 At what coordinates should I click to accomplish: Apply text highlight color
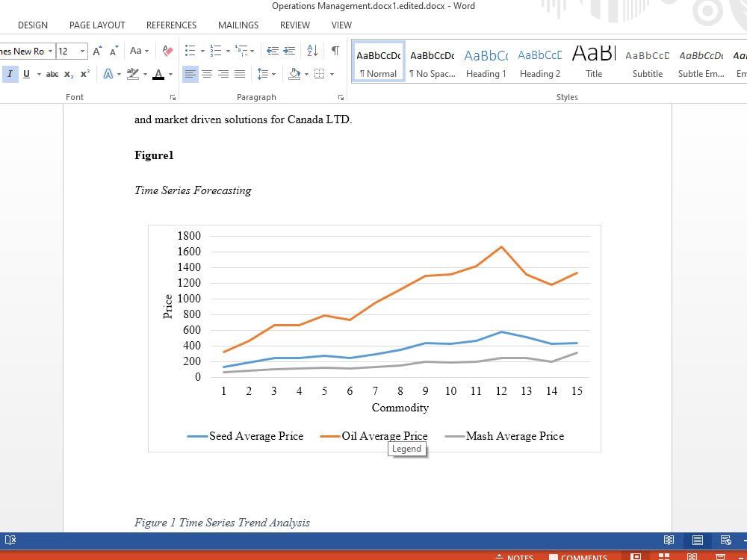coord(132,74)
